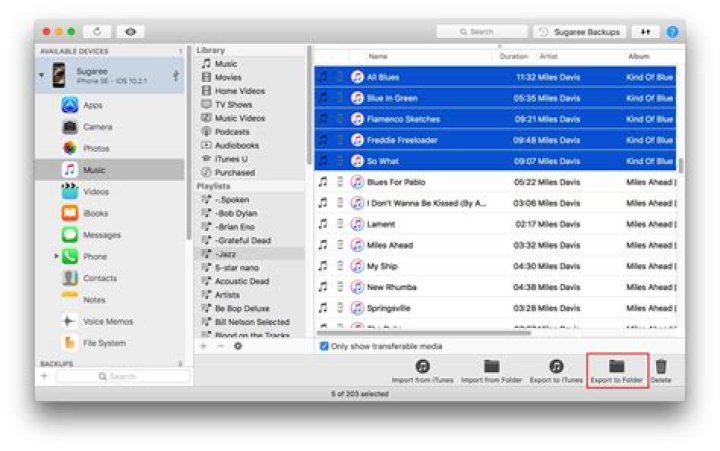The height and width of the screenshot is (451, 720).
Task: Open the -Jazz playlist
Action: (x=250, y=254)
